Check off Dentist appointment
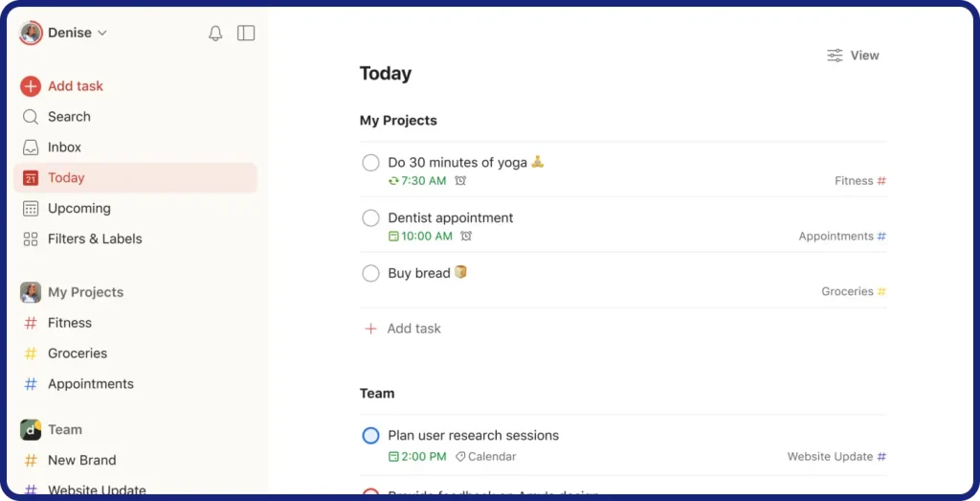The width and height of the screenshot is (980, 501). pyautogui.click(x=370, y=217)
